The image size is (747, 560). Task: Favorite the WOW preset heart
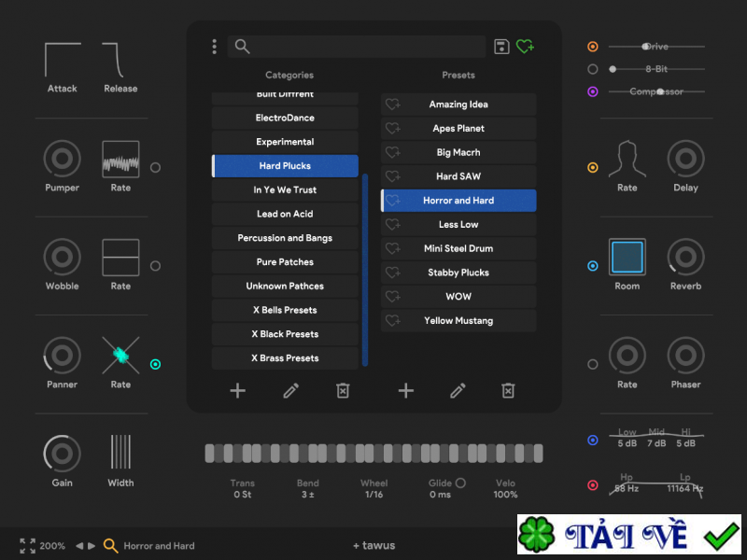click(x=393, y=296)
